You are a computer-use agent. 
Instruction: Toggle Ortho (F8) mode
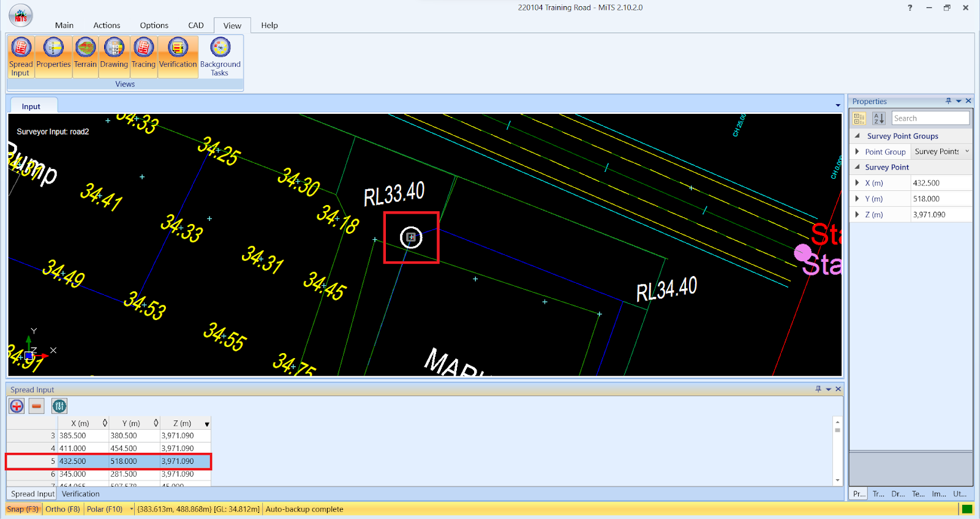pyautogui.click(x=62, y=509)
